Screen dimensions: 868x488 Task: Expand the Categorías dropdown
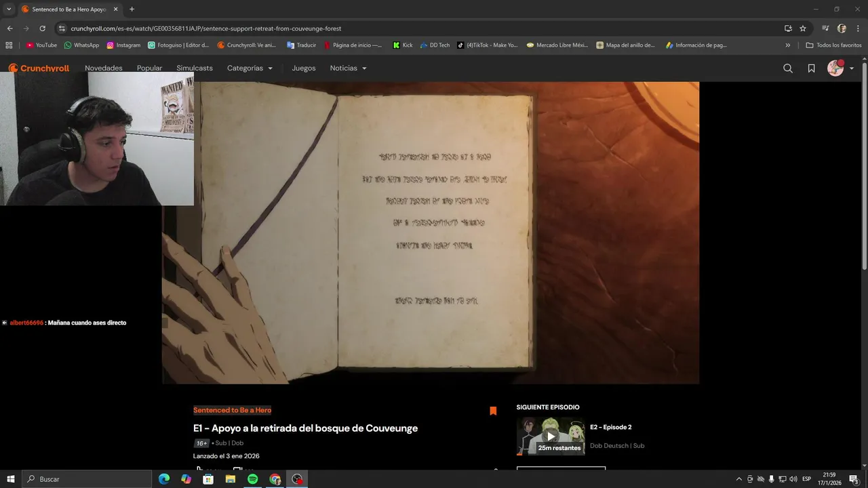[x=250, y=68]
